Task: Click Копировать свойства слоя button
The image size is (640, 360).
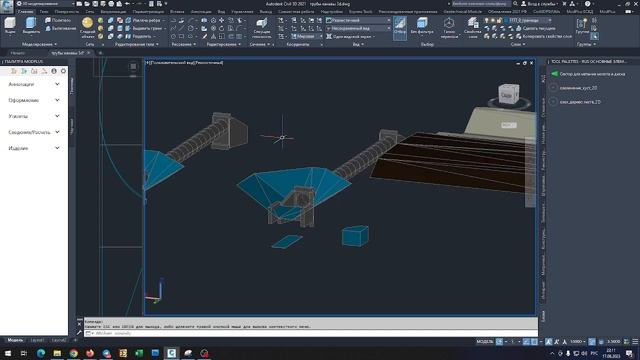Action: [x=543, y=36]
